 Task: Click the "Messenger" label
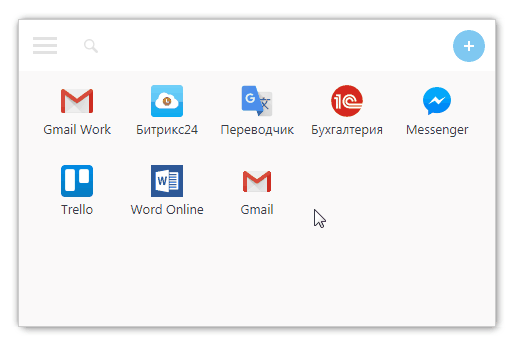437,130
